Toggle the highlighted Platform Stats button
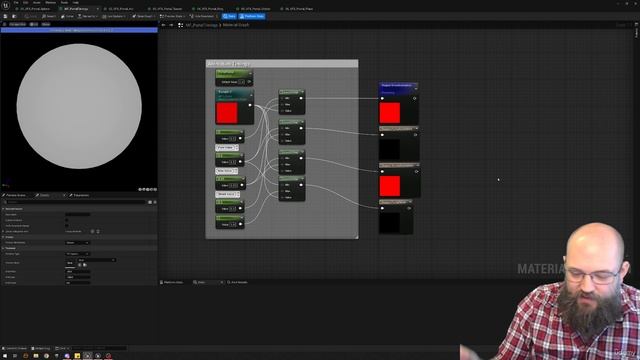 (x=252, y=16)
